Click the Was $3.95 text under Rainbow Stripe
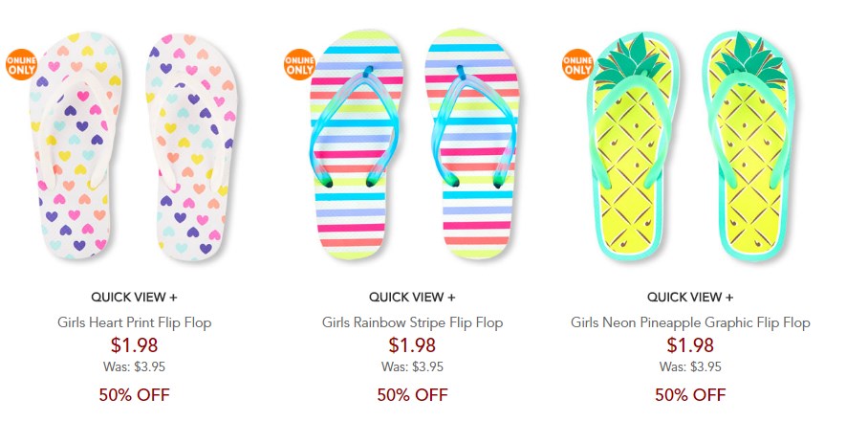The image size is (868, 421). point(412,366)
